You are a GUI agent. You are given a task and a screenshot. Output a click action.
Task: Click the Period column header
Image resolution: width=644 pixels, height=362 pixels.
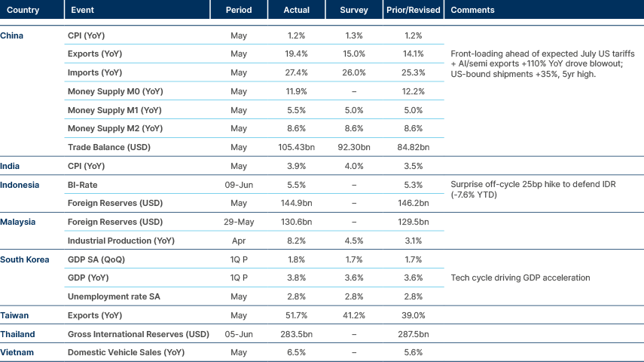239,10
